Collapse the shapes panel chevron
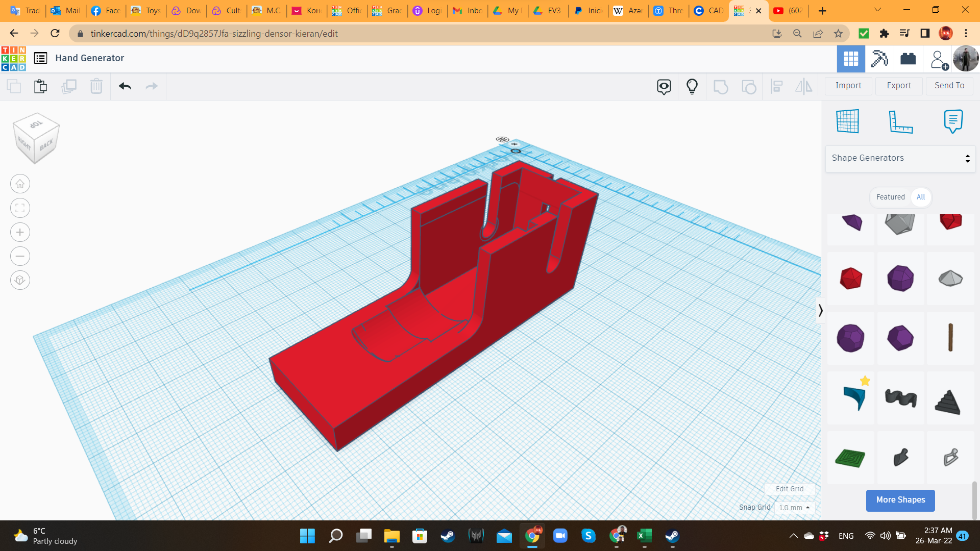The image size is (980, 551). (x=820, y=310)
